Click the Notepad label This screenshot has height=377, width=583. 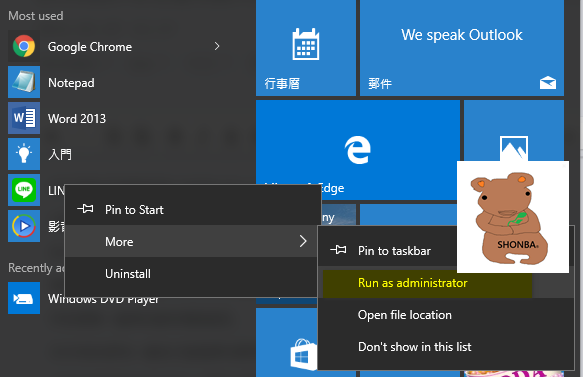71,83
